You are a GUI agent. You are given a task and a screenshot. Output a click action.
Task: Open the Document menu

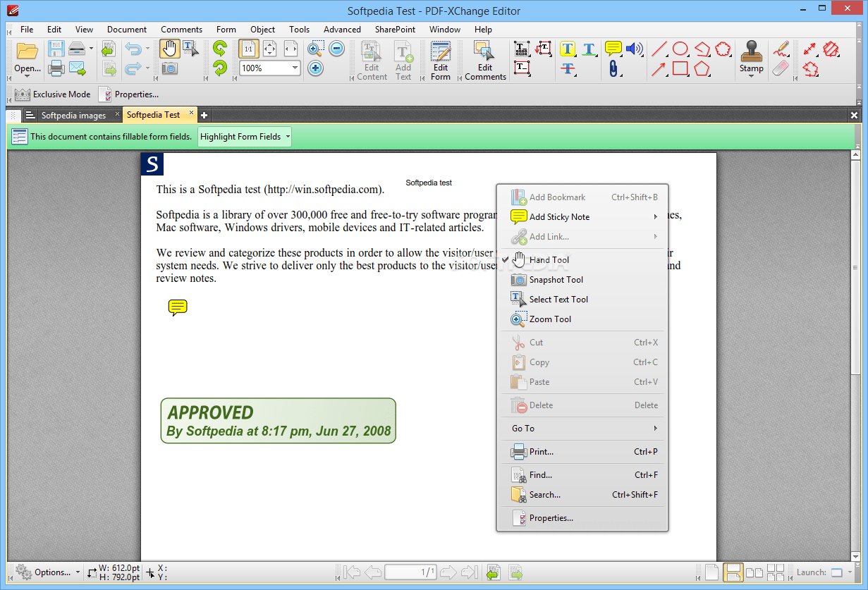127,30
